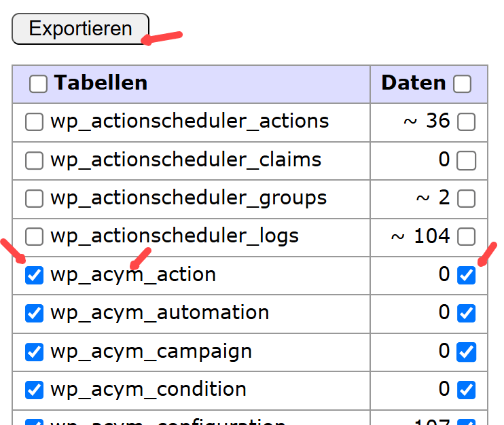Toggle the select-all Tabellen checkbox

pos(39,84)
